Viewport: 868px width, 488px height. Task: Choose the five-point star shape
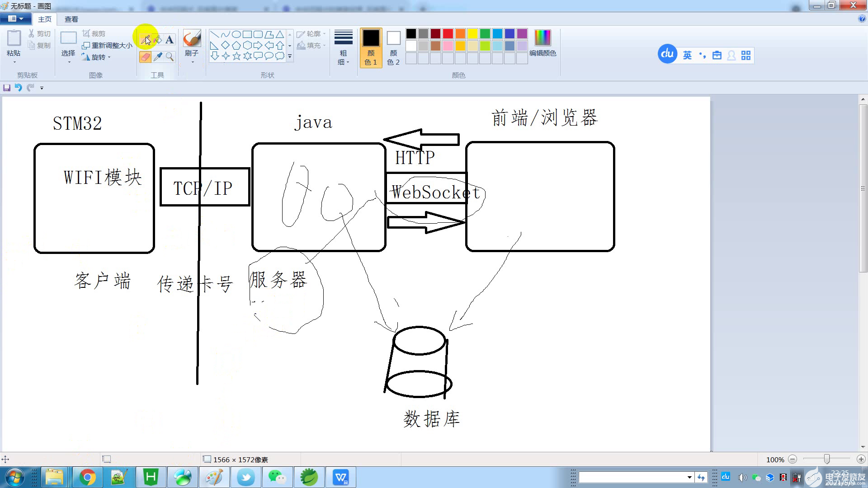coord(236,56)
